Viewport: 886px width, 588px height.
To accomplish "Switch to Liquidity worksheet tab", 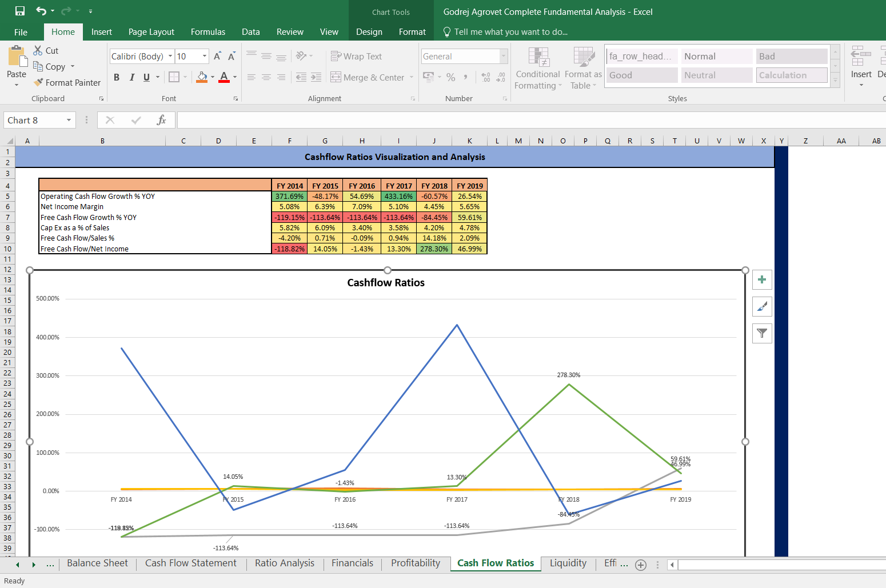I will [568, 563].
